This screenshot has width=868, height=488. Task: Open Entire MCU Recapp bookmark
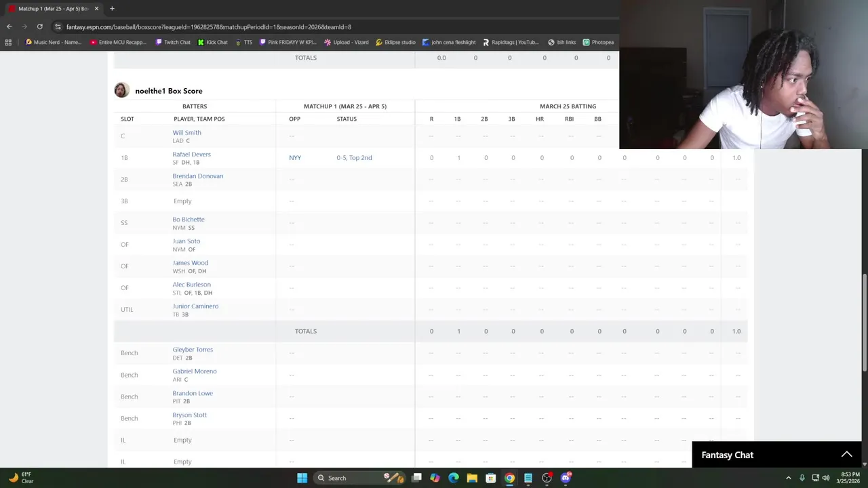(118, 42)
